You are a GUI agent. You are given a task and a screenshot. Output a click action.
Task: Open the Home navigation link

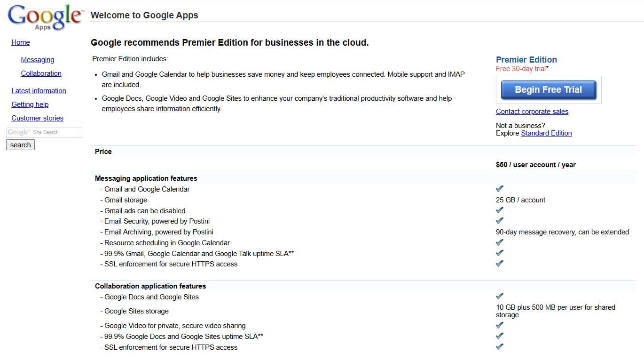[21, 42]
